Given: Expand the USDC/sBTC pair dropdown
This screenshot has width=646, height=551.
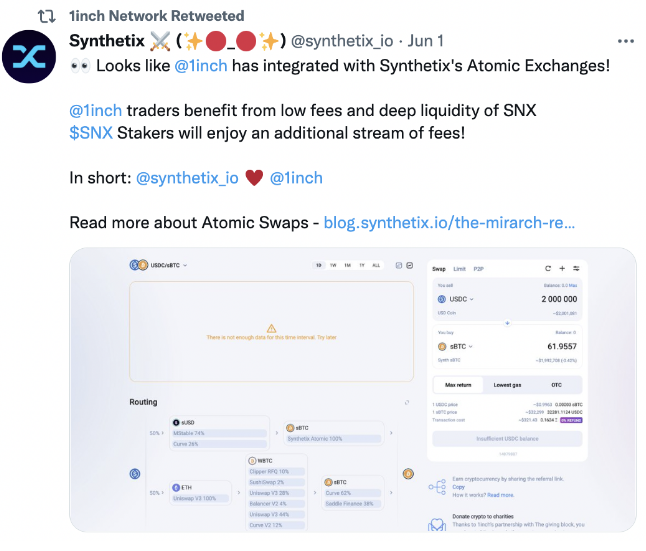Looking at the screenshot, I should pyautogui.click(x=159, y=265).
